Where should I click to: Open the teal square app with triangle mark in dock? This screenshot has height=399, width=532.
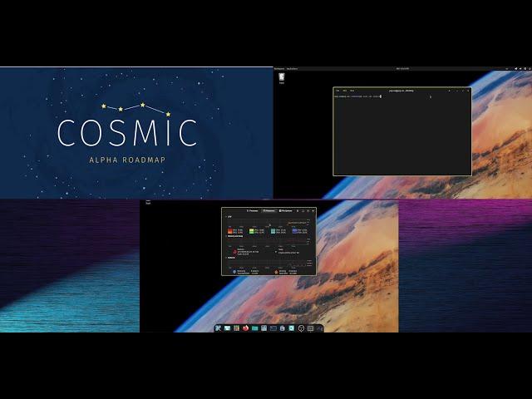pyautogui.click(x=292, y=328)
